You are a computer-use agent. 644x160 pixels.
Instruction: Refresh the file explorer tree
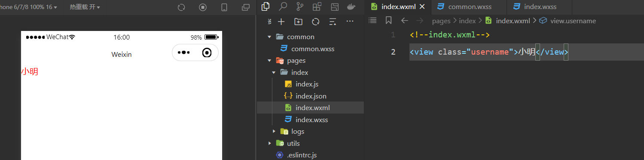(316, 22)
